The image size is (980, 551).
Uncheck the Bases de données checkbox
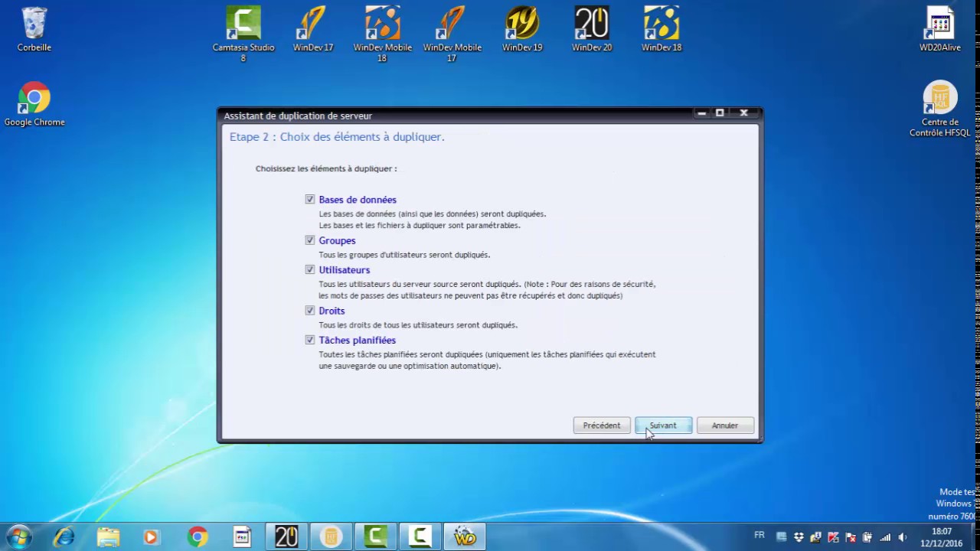[310, 199]
